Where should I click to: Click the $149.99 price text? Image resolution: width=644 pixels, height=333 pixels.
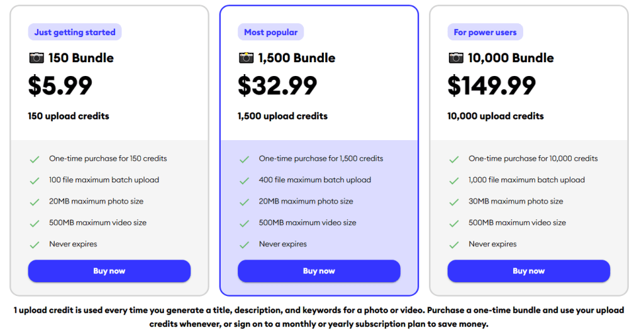tap(492, 86)
